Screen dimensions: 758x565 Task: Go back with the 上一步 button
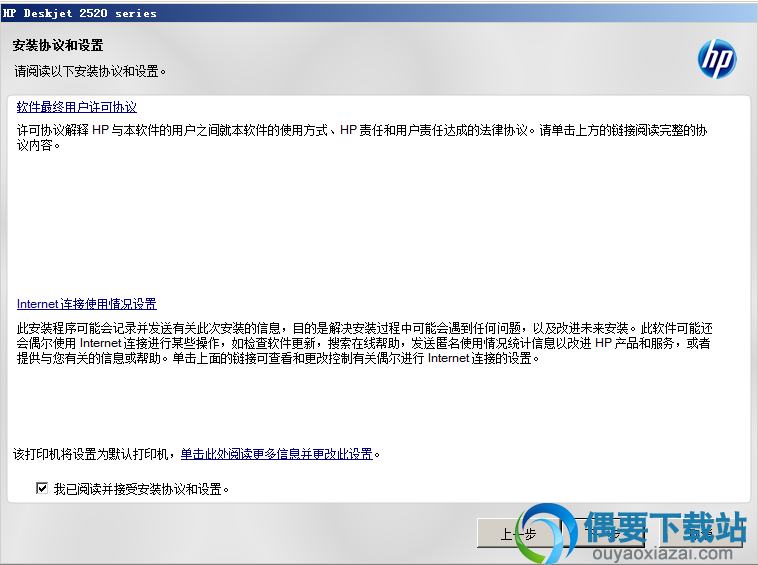[x=518, y=533]
